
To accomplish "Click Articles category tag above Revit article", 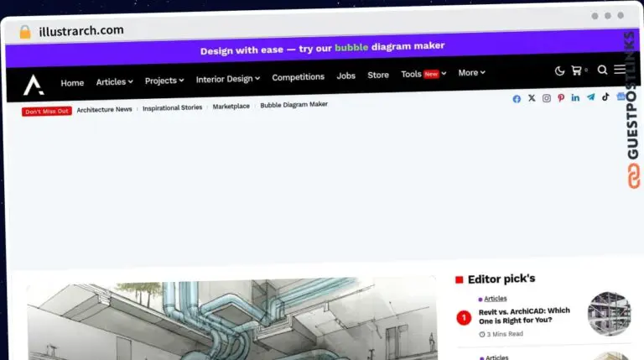I will (496, 299).
